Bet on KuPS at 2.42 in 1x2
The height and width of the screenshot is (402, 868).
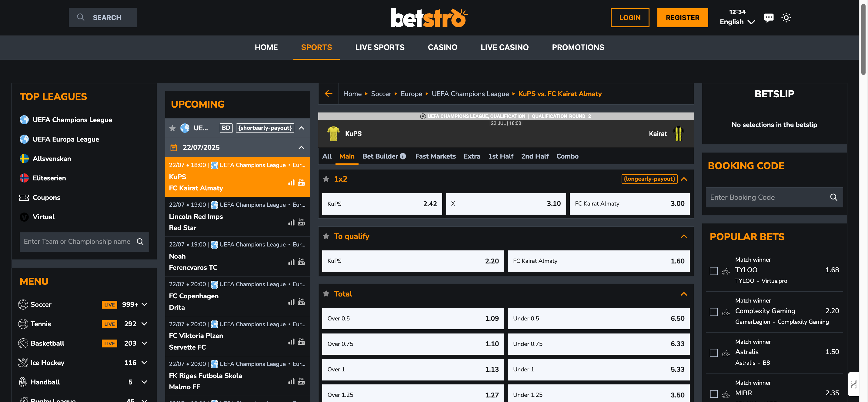[382, 203]
